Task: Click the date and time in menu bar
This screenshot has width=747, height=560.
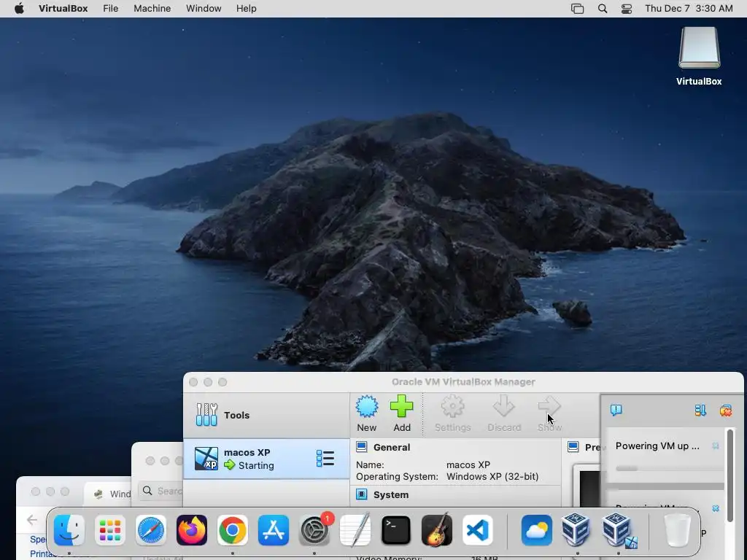Action: (689, 9)
